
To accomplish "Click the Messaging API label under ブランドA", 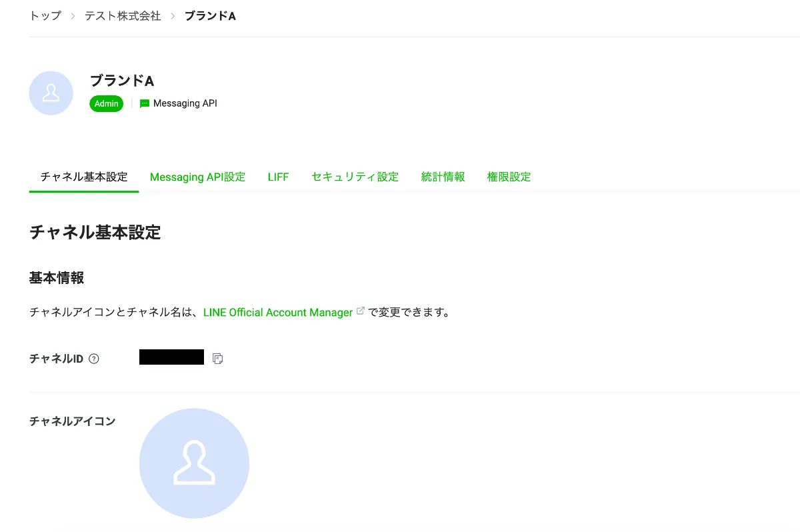I will pyautogui.click(x=185, y=103).
